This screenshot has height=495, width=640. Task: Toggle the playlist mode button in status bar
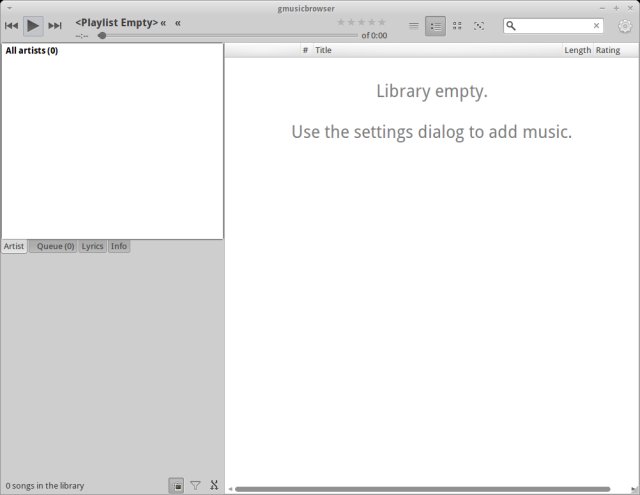176,486
